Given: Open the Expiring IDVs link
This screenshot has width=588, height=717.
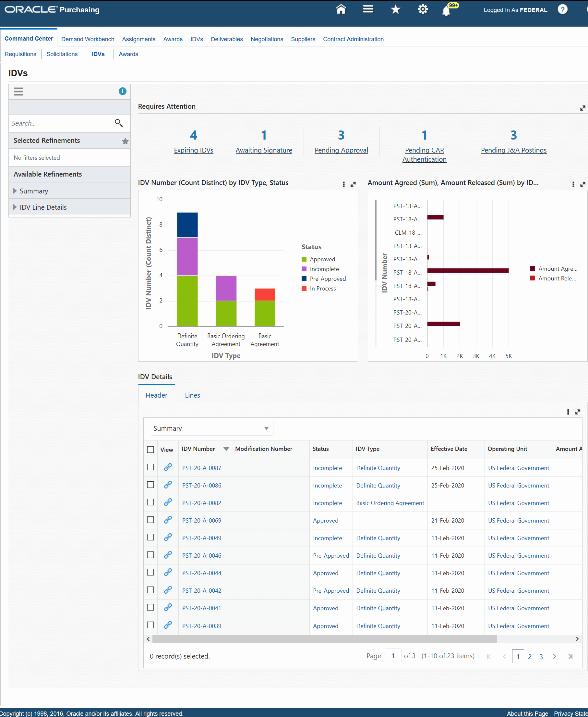Looking at the screenshot, I should click(x=193, y=150).
